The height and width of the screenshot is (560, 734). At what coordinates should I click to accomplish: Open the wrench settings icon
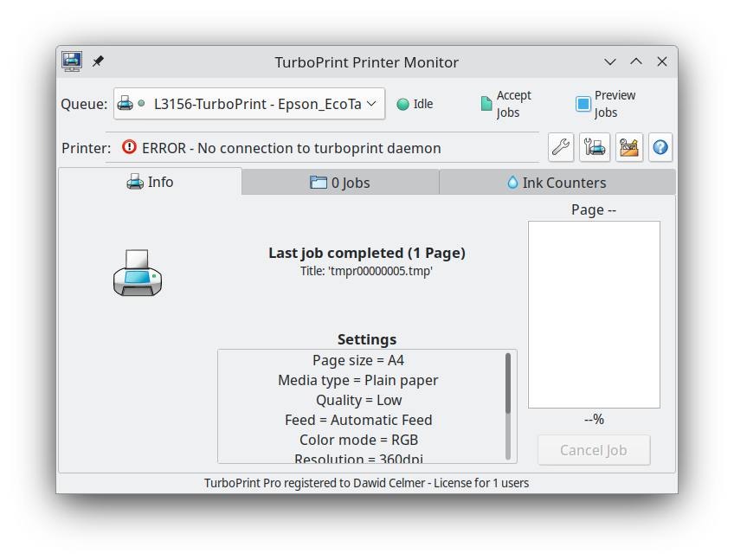pos(561,147)
